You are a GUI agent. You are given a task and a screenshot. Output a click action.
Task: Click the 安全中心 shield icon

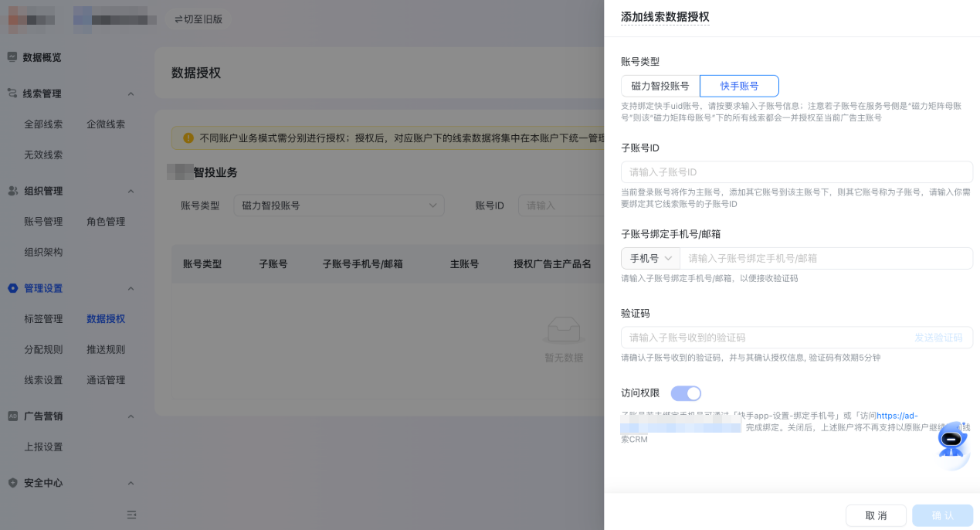(12, 483)
